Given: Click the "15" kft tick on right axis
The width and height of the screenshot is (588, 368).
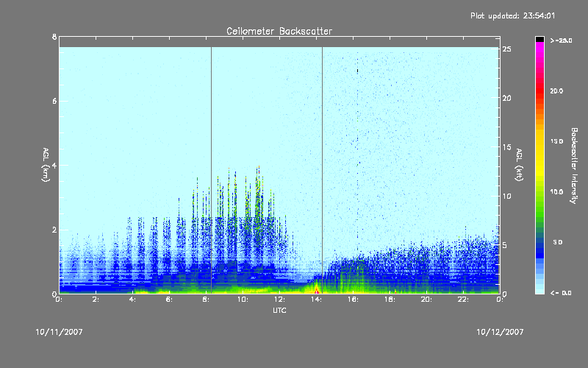Looking at the screenshot, I should (x=507, y=147).
